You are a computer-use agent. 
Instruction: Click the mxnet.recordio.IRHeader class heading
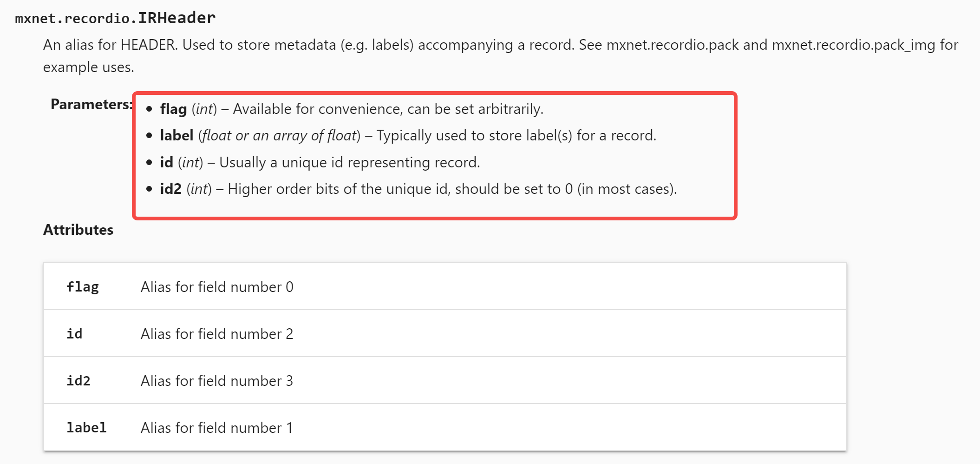tap(115, 18)
